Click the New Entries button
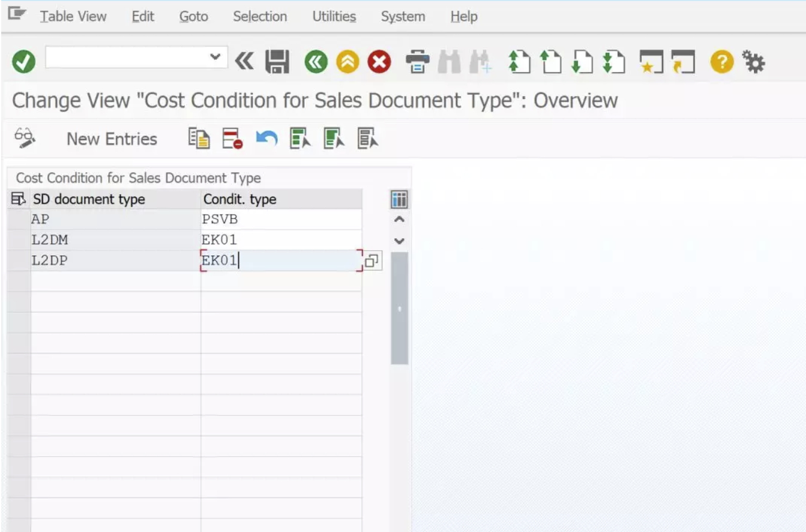This screenshot has width=806, height=532. point(112,139)
